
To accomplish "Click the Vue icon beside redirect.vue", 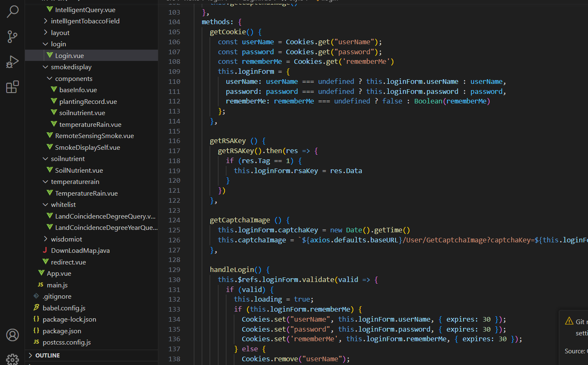I will [45, 262].
